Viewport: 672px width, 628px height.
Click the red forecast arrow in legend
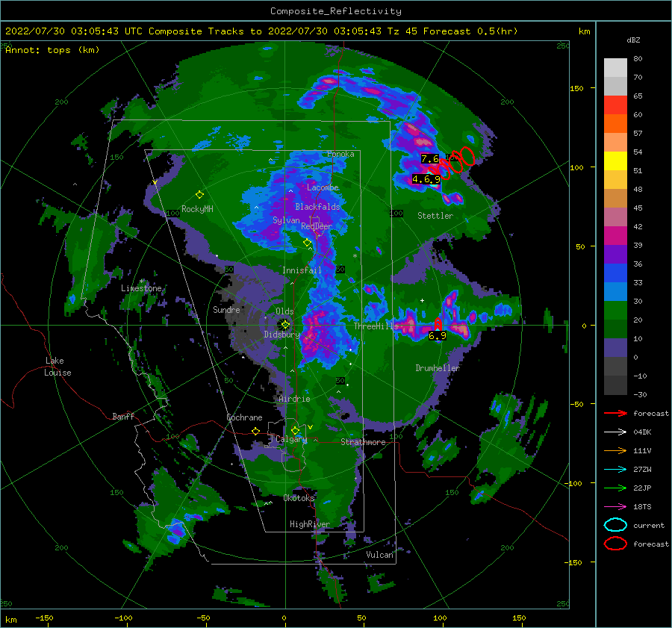coord(615,413)
